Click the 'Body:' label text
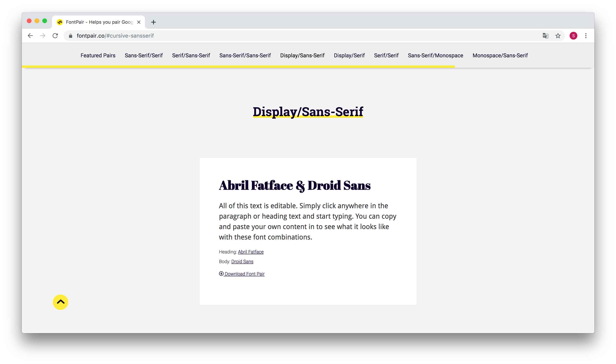This screenshot has width=616, height=364. [225, 261]
